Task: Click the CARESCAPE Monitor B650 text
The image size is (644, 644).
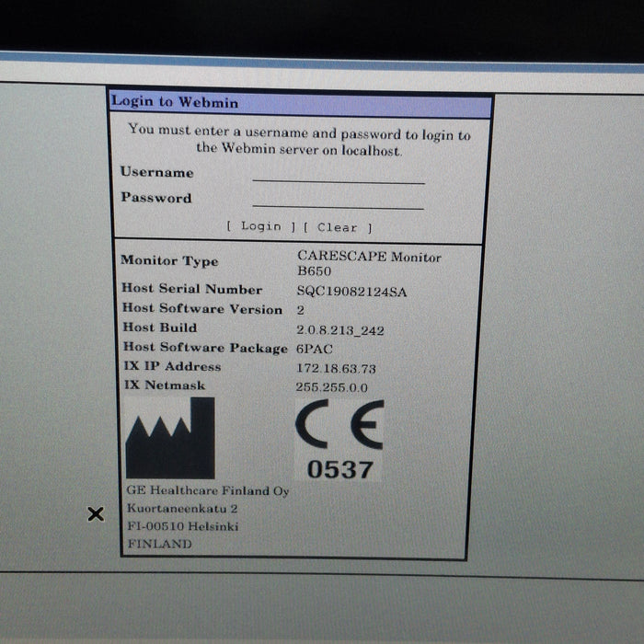Action: 368,264
